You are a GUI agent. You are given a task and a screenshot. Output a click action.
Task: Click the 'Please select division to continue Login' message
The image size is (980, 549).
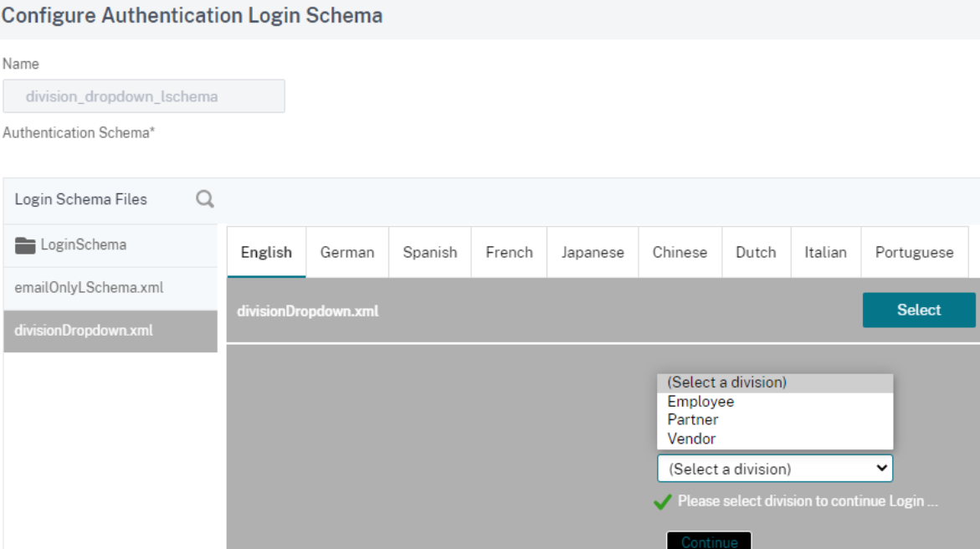pyautogui.click(x=808, y=500)
